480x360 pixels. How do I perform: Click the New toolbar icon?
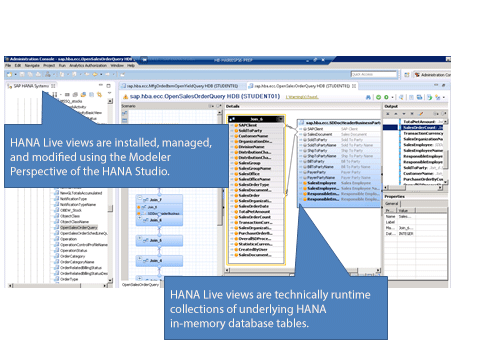click(10, 74)
